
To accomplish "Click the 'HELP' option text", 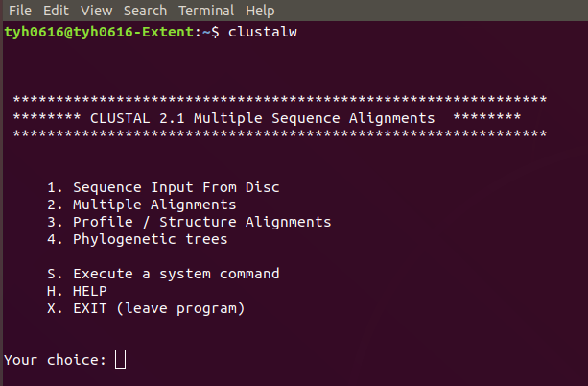I will pos(90,291).
